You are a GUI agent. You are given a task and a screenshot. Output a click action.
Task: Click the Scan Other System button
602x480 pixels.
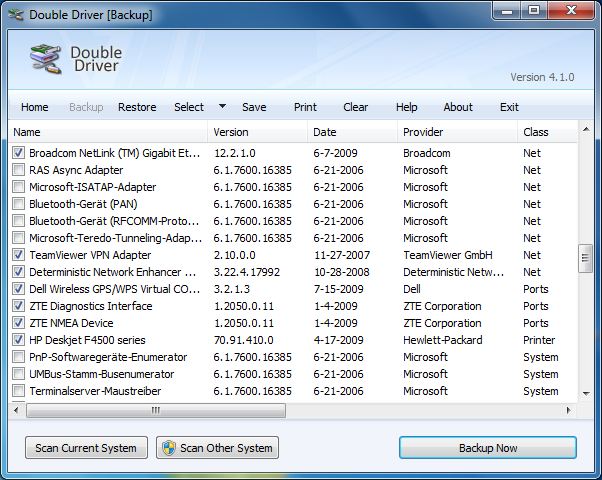(x=217, y=448)
